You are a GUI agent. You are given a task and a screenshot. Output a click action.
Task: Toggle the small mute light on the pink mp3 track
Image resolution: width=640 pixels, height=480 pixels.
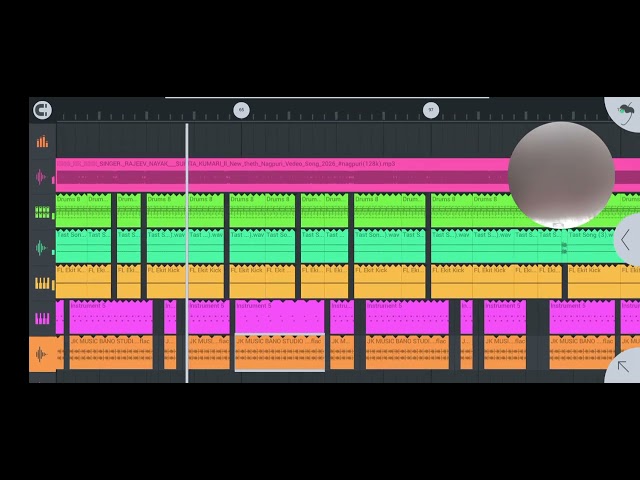(x=53, y=180)
